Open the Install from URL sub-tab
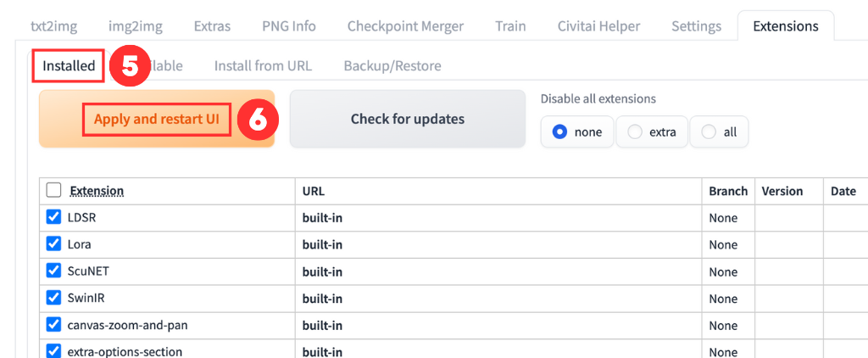The height and width of the screenshot is (358, 868). pyautogui.click(x=263, y=65)
